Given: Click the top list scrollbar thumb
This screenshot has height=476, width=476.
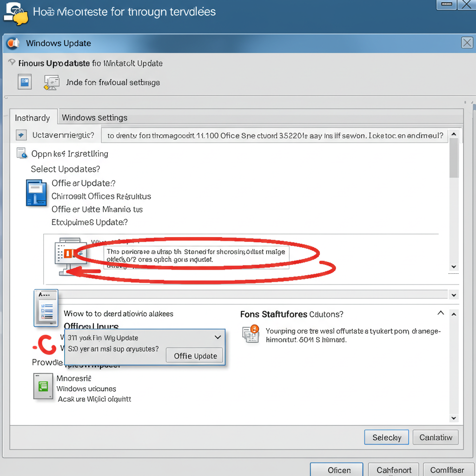Looking at the screenshot, I should [x=454, y=158].
